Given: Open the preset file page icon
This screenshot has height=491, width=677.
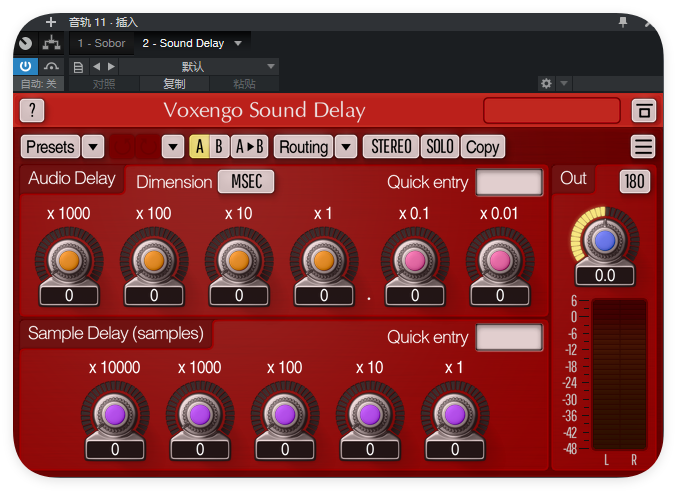Looking at the screenshot, I should coord(78,67).
